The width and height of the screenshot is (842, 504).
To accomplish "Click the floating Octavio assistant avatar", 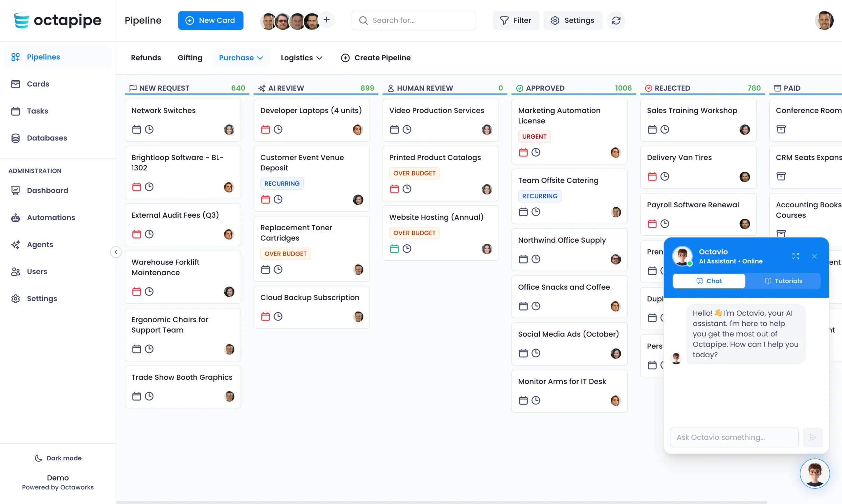I will coord(815,473).
